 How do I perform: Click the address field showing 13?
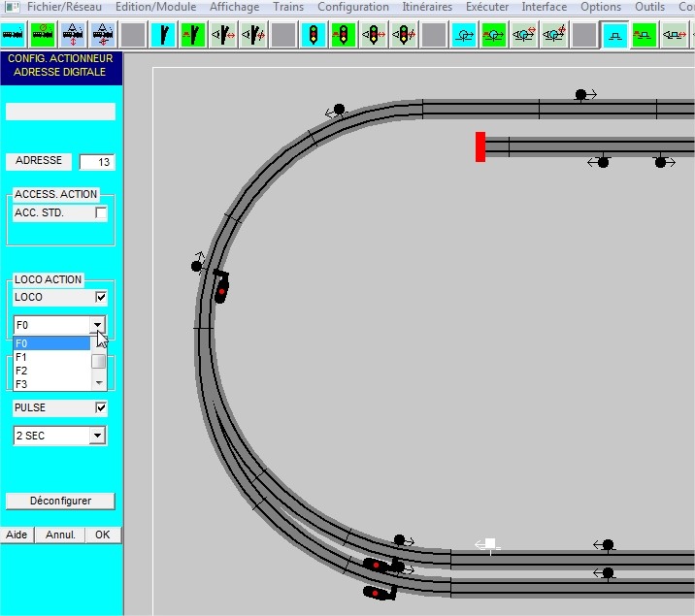point(97,162)
